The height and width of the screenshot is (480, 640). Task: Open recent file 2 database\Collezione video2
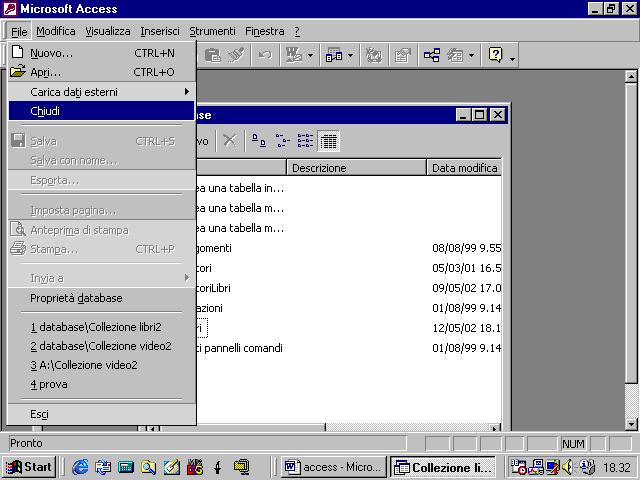(x=101, y=346)
